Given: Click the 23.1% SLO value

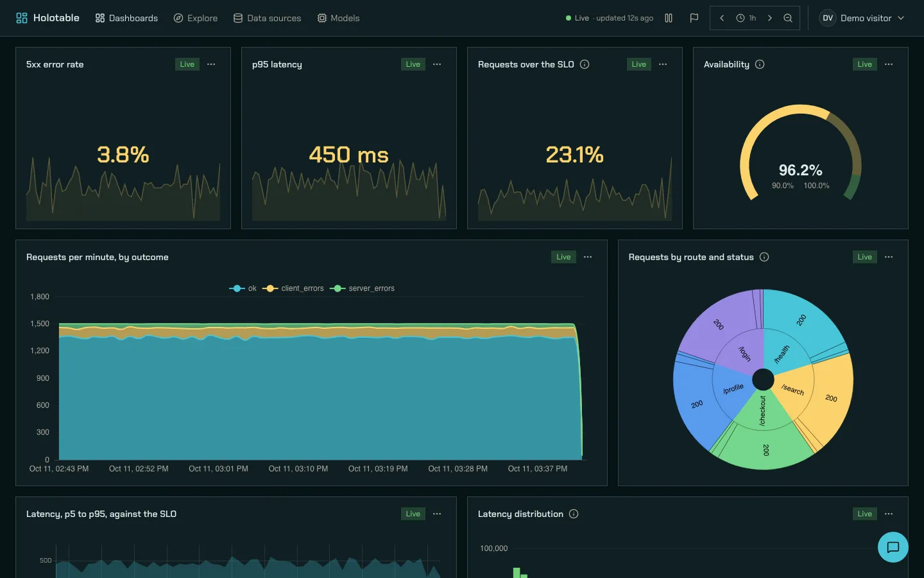Looking at the screenshot, I should (x=575, y=155).
